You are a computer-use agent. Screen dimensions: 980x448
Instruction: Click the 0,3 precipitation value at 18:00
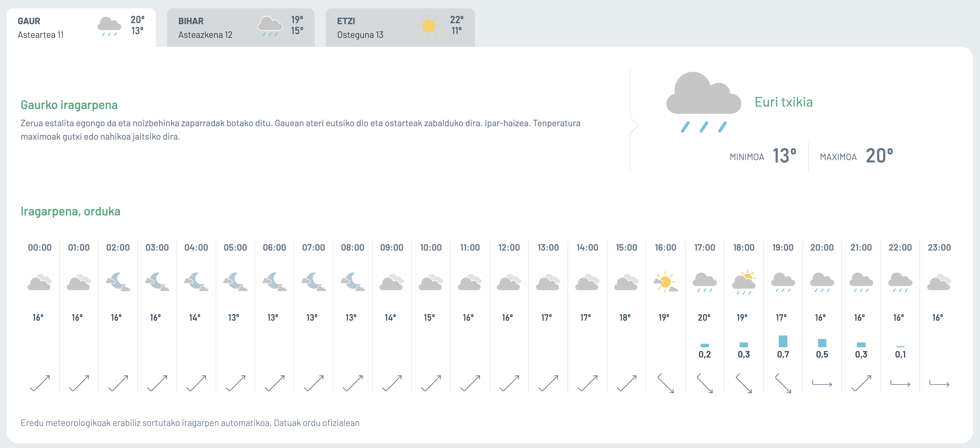click(x=744, y=355)
